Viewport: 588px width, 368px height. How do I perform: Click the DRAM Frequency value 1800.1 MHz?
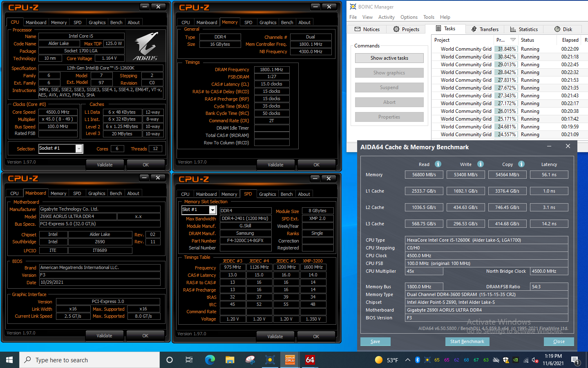[272, 70]
